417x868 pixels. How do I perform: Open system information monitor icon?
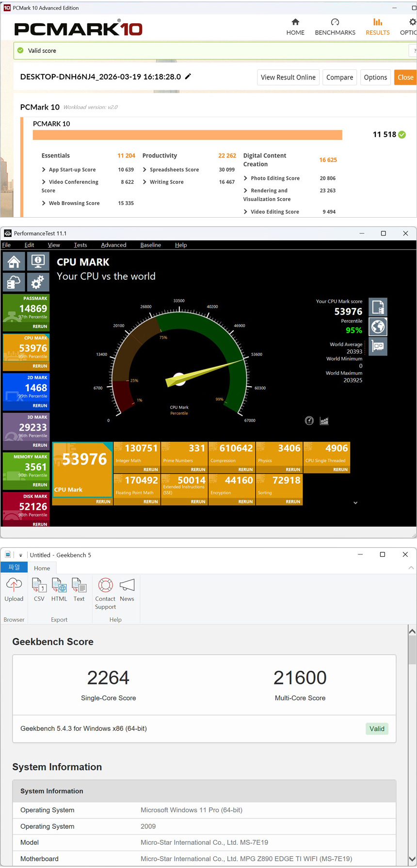[x=38, y=262]
